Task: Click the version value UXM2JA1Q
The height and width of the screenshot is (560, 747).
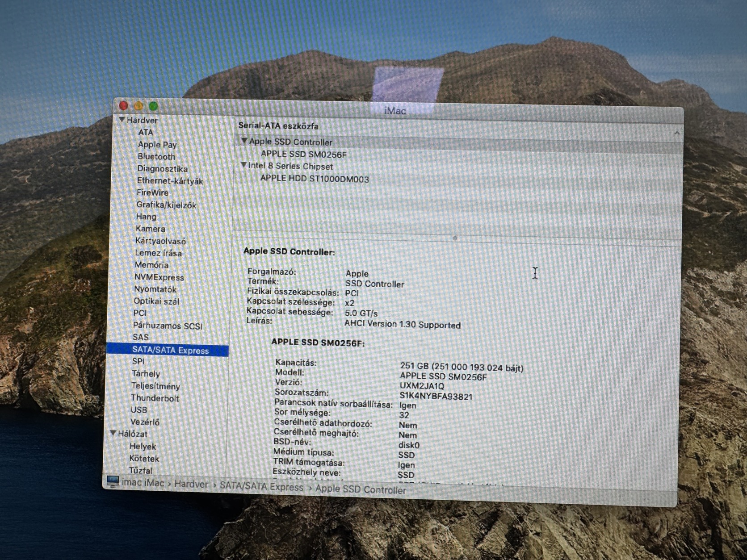Action: (422, 386)
